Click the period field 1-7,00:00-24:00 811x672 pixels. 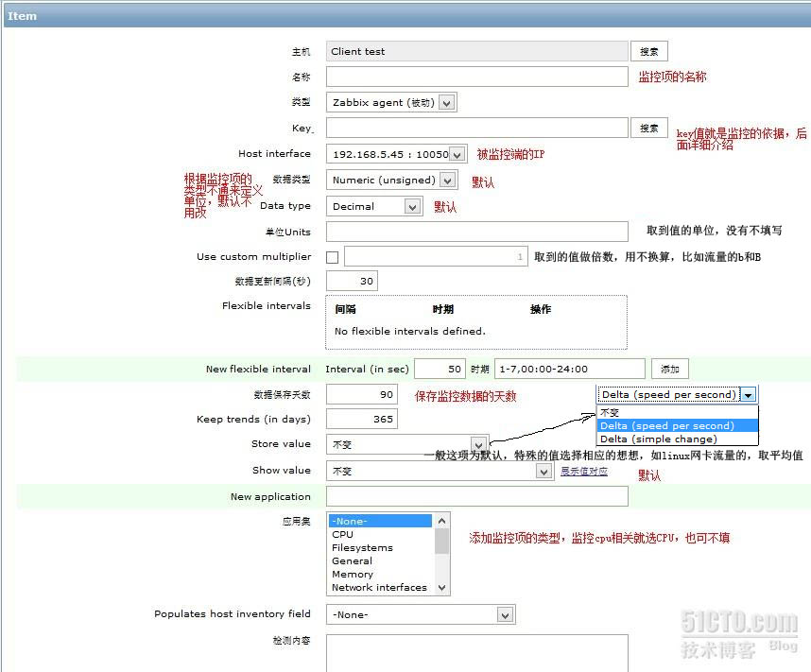click(x=570, y=369)
